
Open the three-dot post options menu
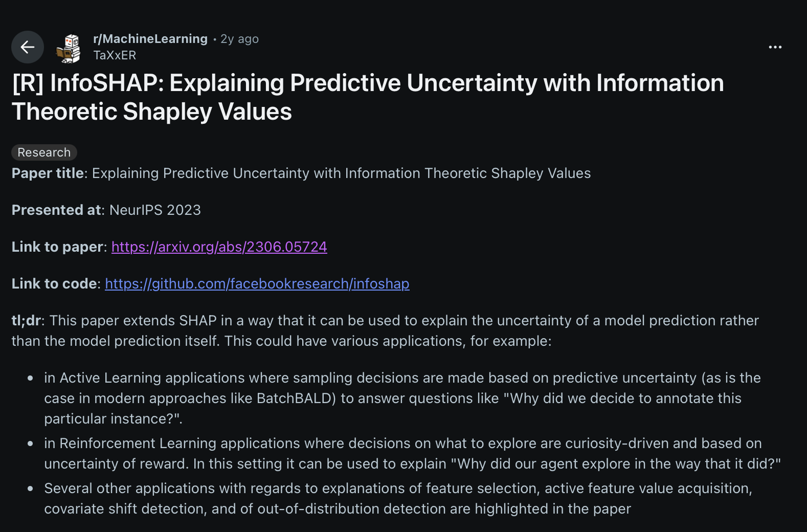pos(775,47)
